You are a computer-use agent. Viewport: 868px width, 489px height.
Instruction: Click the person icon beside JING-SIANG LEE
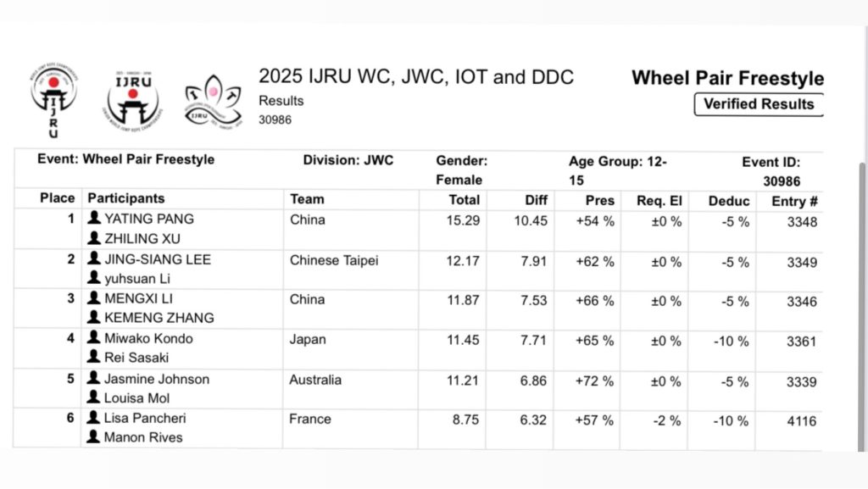click(x=94, y=258)
